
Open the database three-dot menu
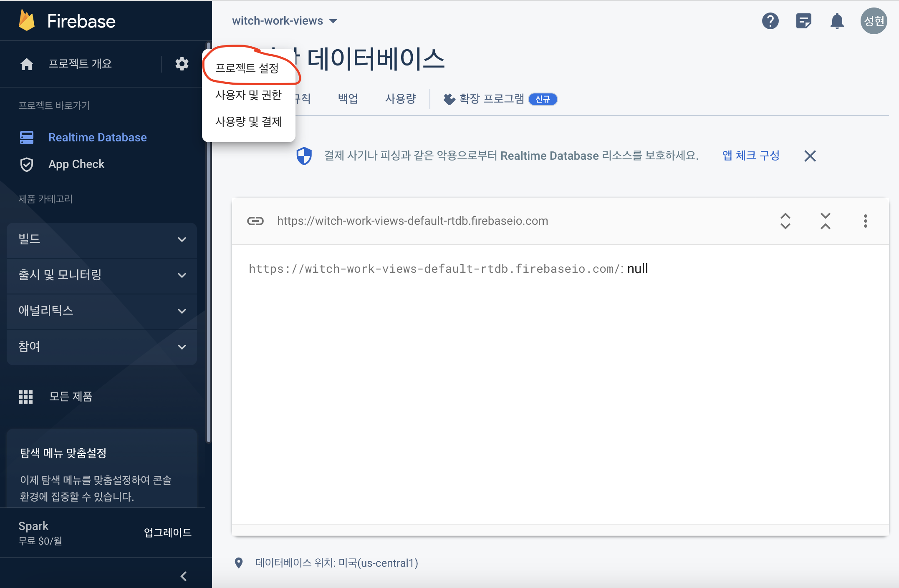865,221
